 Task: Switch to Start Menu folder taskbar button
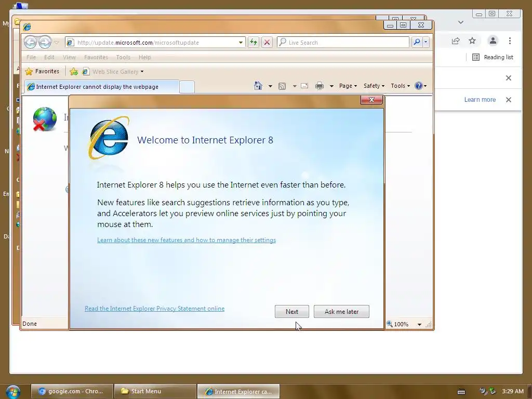click(x=155, y=391)
